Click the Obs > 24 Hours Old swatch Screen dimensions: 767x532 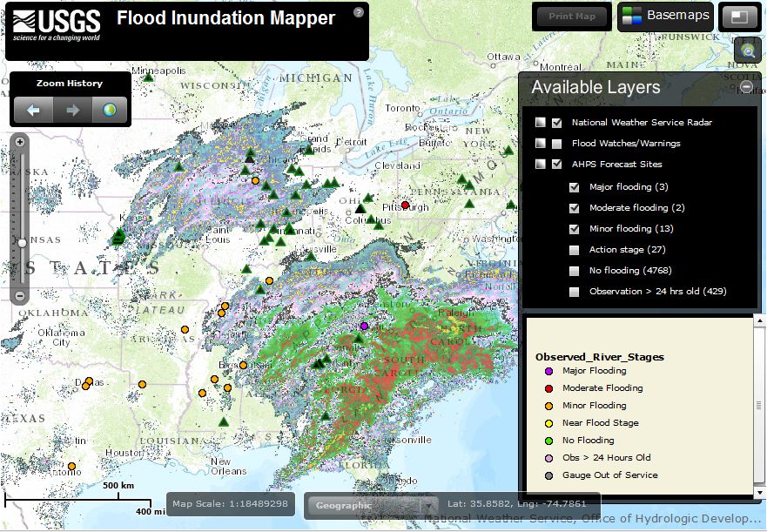click(x=548, y=458)
